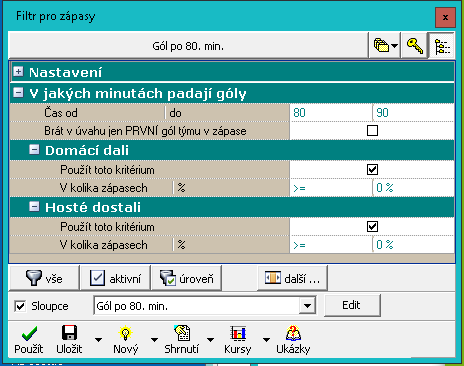Collapse the Domácí dali group
The width and height of the screenshot is (464, 366).
[34, 149]
